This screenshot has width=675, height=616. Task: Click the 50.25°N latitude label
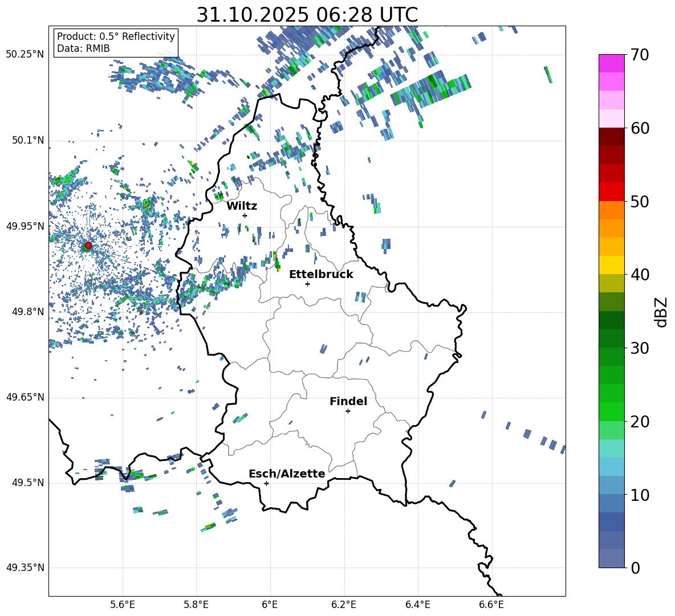25,55
